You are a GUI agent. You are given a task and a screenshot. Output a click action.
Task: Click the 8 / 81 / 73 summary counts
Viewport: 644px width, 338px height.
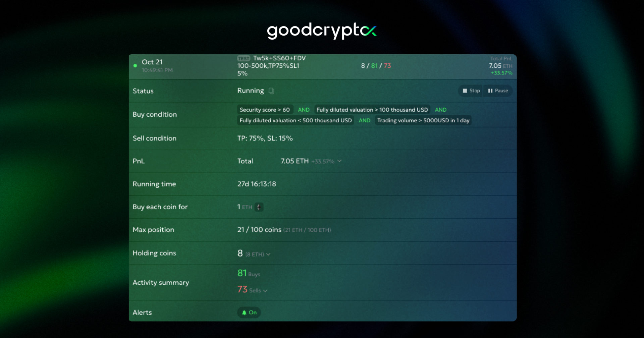pos(376,66)
